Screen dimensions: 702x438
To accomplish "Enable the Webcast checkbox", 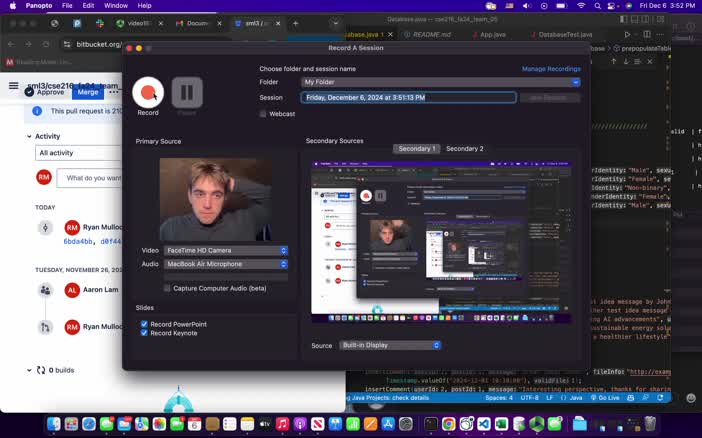I will 263,114.
